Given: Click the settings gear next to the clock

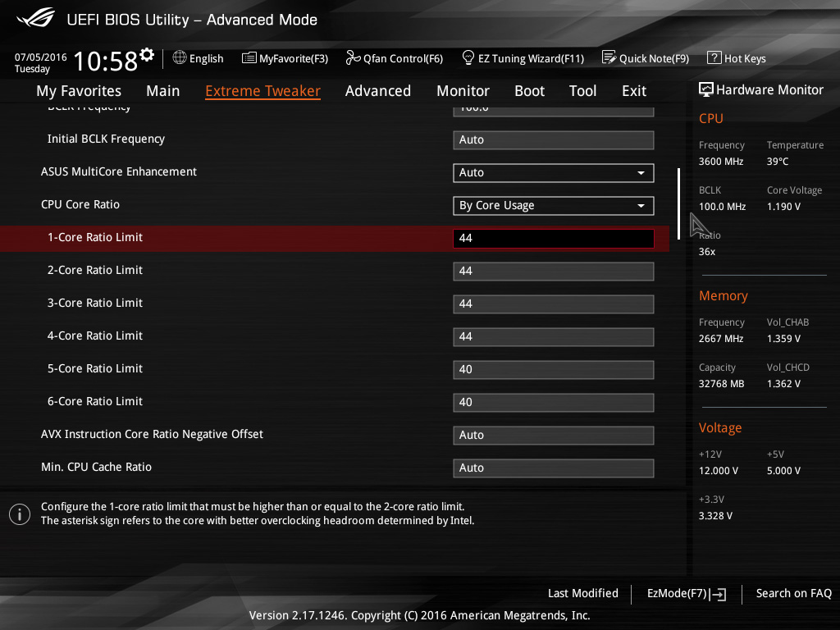Looking at the screenshot, I should pyautogui.click(x=147, y=54).
